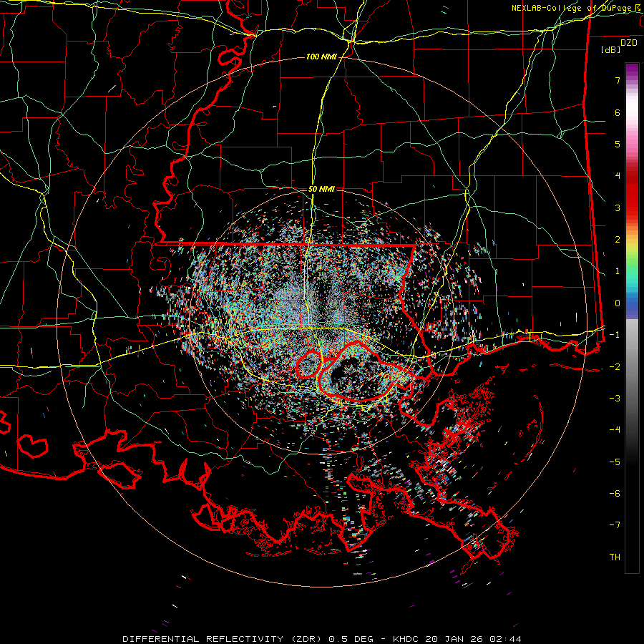Click the 2 value on color scale

(x=618, y=240)
